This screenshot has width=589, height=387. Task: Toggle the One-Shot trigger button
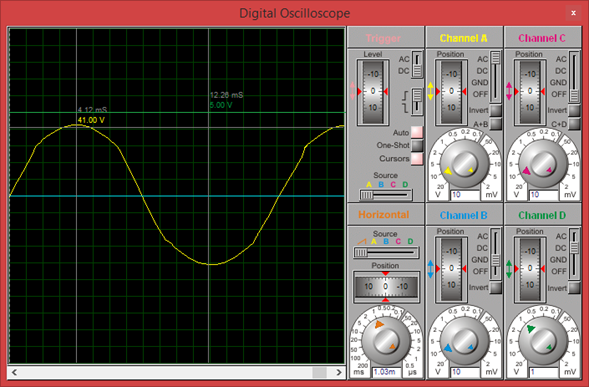(417, 145)
